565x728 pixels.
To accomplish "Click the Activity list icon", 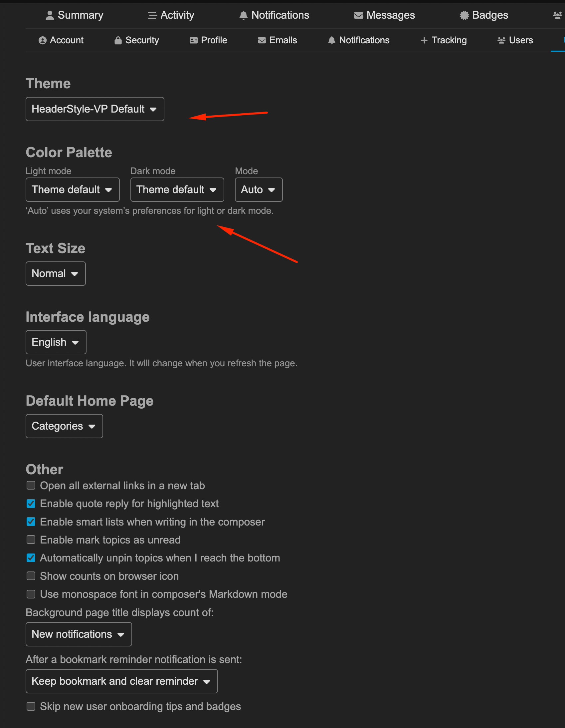I will [x=152, y=15].
